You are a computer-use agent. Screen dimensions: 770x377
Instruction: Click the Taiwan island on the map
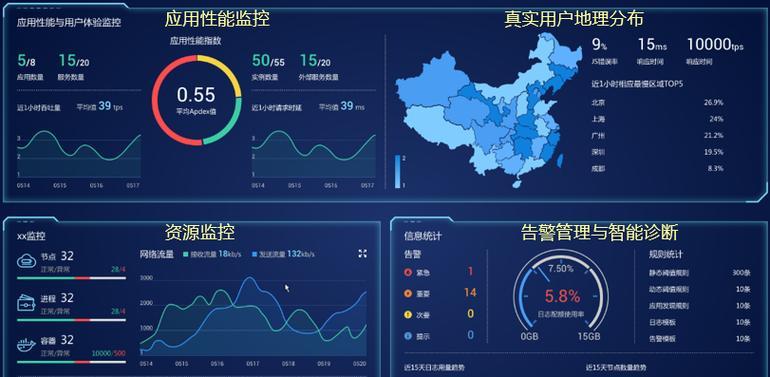(560, 160)
